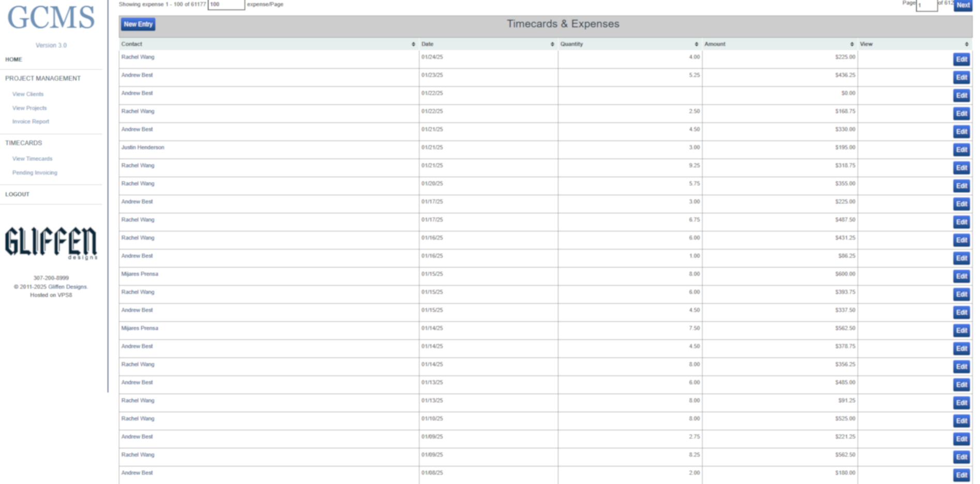Sort table by Date column arrows

[x=552, y=44]
